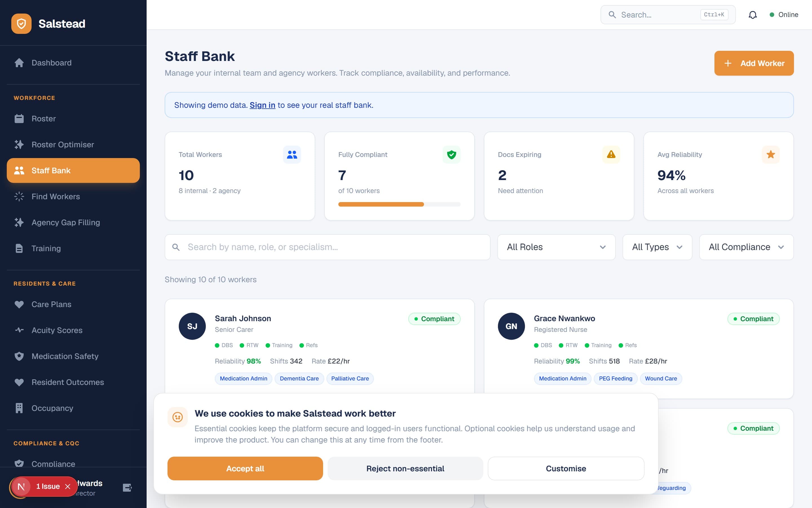Go to Roster in the sidebar
Viewport: 812px width, 508px height.
click(73, 119)
